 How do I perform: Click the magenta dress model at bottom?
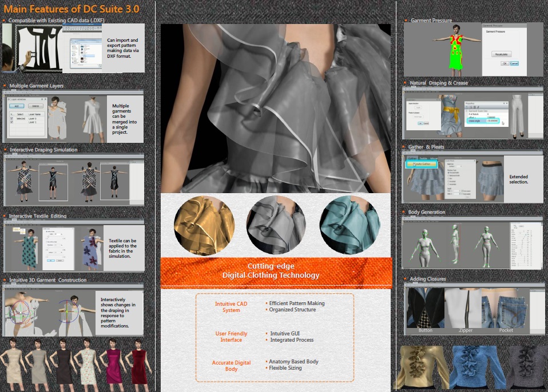point(113,364)
